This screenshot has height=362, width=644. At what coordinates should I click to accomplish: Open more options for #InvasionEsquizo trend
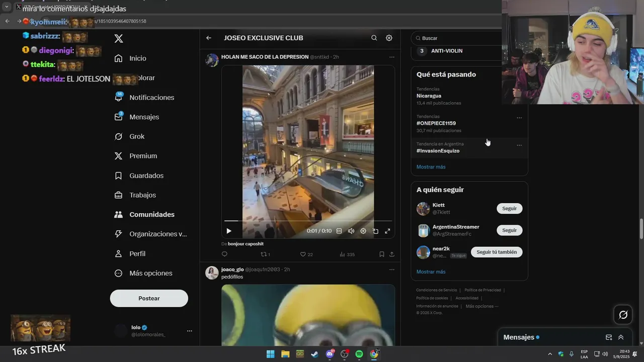coord(519,145)
